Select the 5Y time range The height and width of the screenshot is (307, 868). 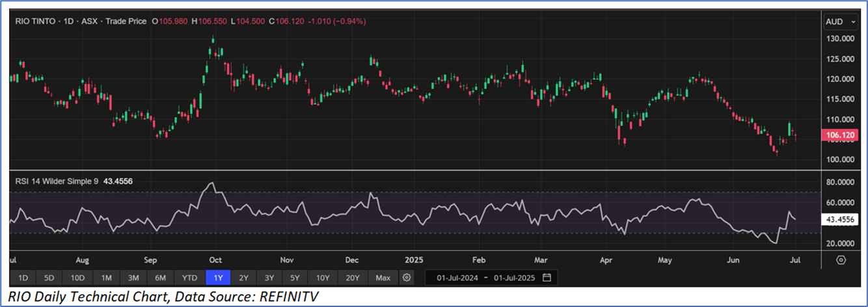coord(295,278)
